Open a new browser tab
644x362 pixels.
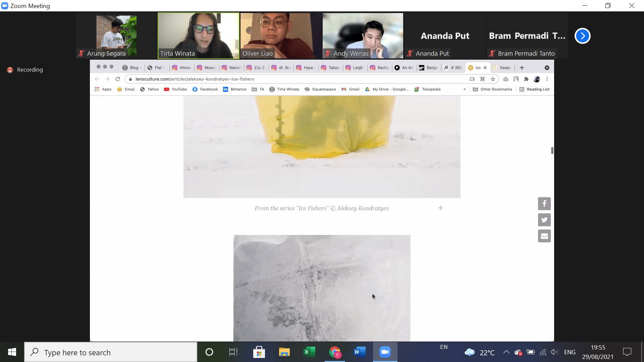(x=522, y=68)
